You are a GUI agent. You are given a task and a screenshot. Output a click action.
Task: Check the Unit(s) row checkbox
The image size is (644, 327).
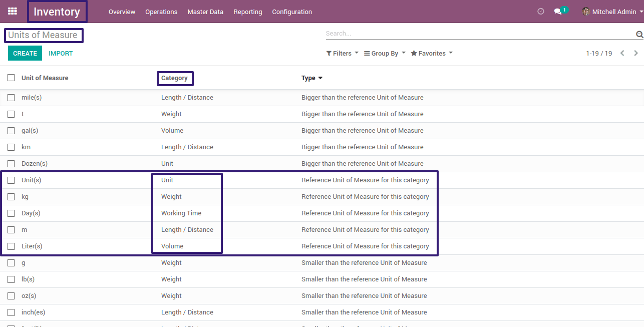11,180
